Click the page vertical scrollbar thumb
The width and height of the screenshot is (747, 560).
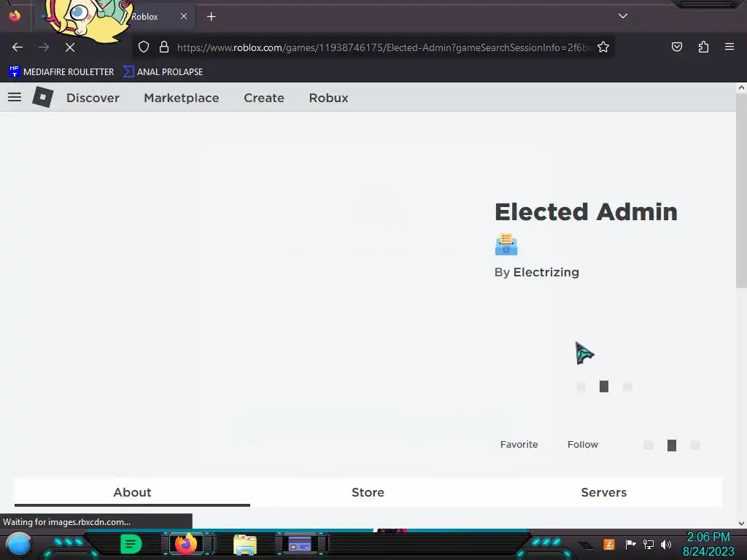[741, 190]
